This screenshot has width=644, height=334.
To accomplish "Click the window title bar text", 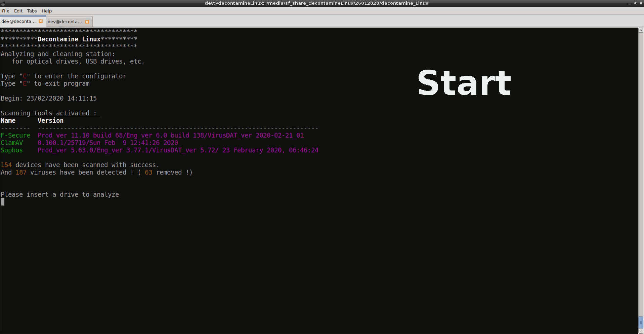I will (x=316, y=3).
